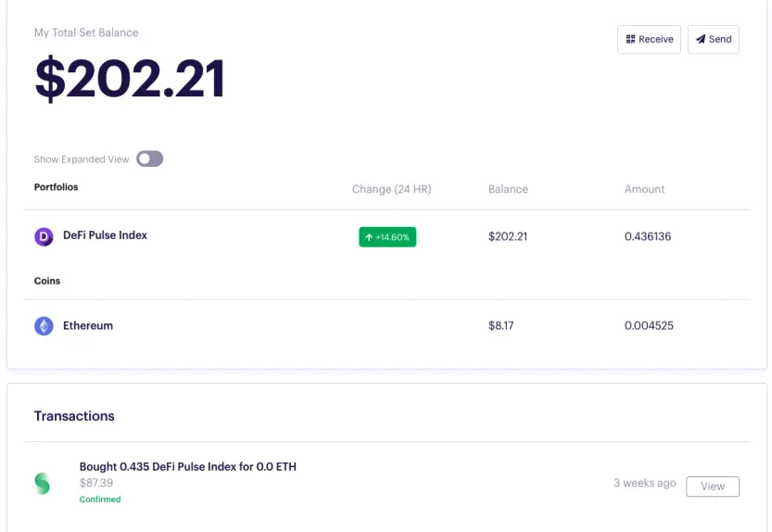Select the Ethereum coin row name

88,325
